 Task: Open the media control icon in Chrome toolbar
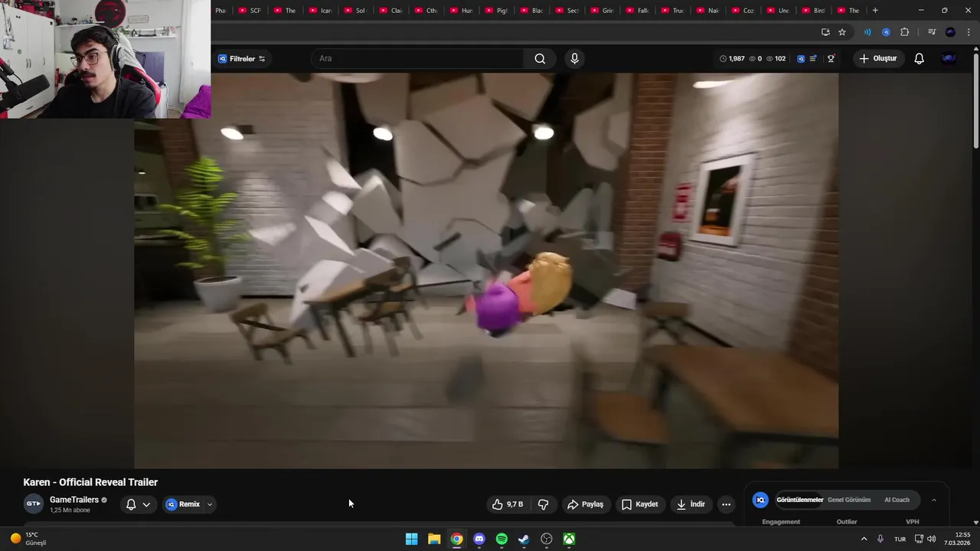[x=932, y=32]
